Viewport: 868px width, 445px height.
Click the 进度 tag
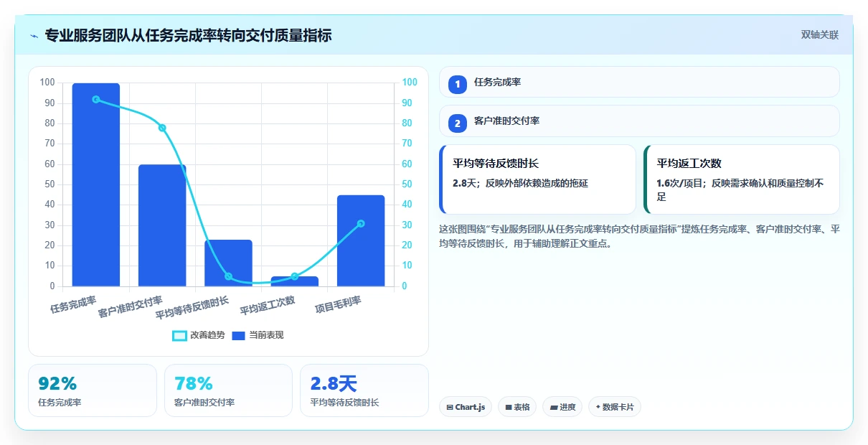point(562,407)
